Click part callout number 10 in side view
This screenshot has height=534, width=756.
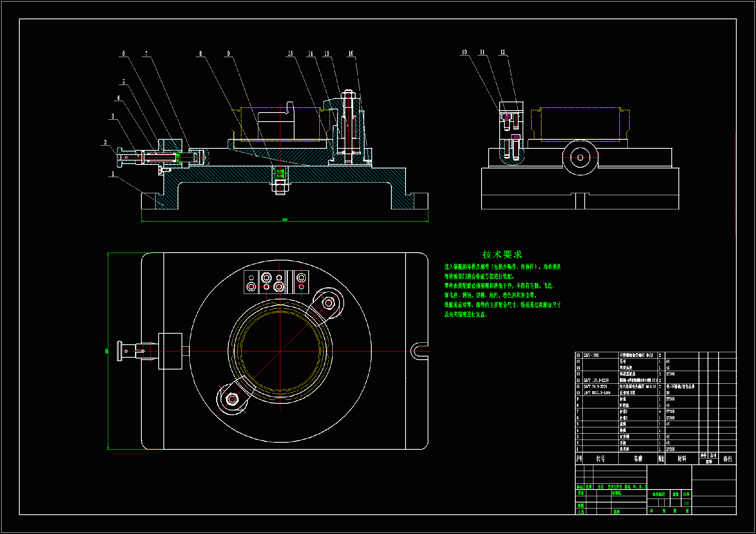[x=464, y=52]
